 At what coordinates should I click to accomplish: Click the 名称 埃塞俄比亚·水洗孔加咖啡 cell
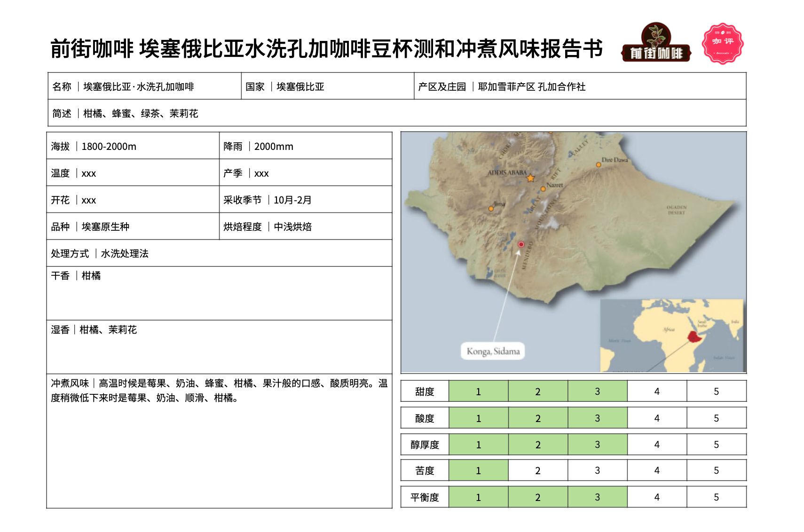point(144,86)
